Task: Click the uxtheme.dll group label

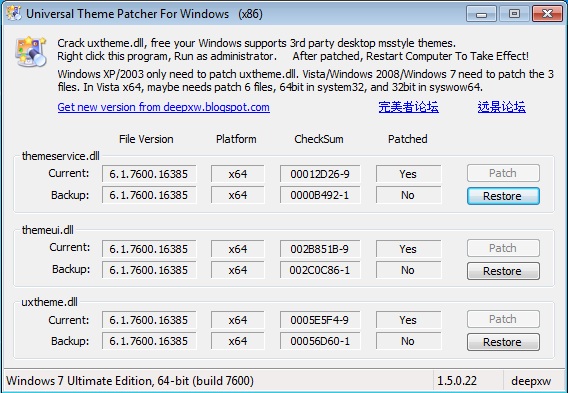Action: [49, 302]
